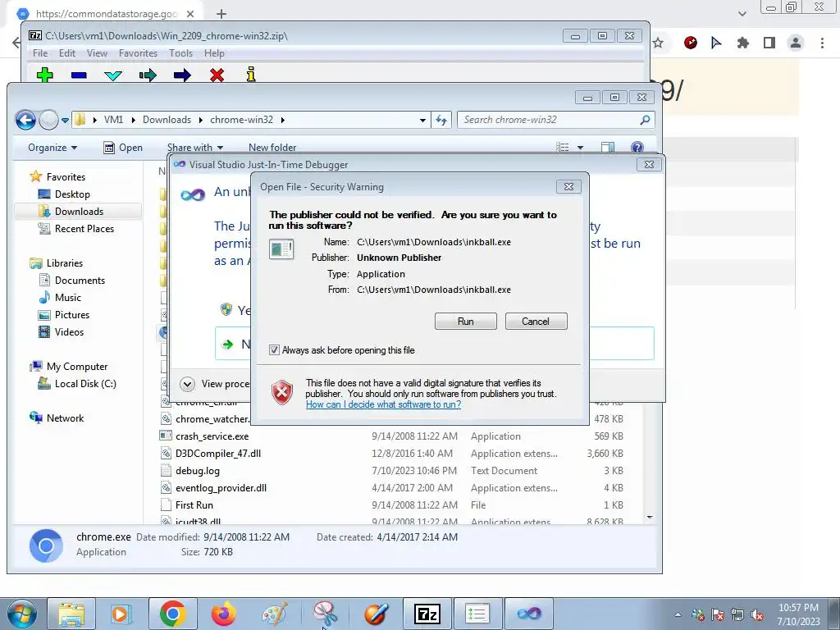The height and width of the screenshot is (630, 840).
Task: Open 7-Zip taskbar icon
Action: point(427,614)
